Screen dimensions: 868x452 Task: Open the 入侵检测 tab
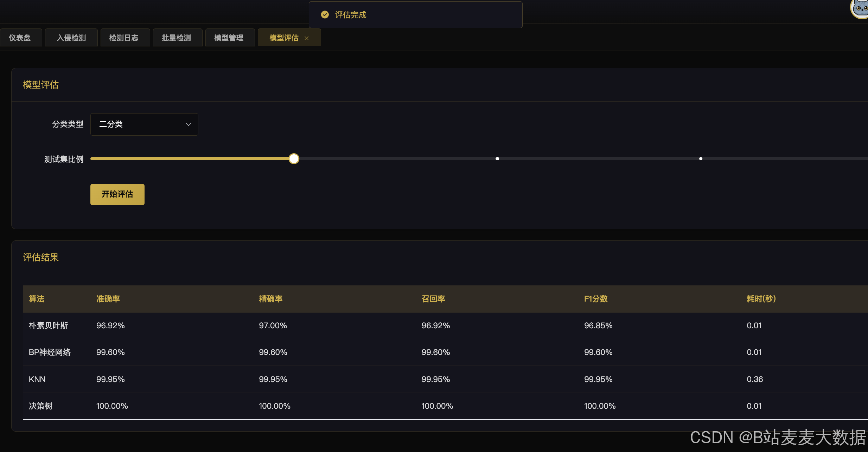coord(71,38)
